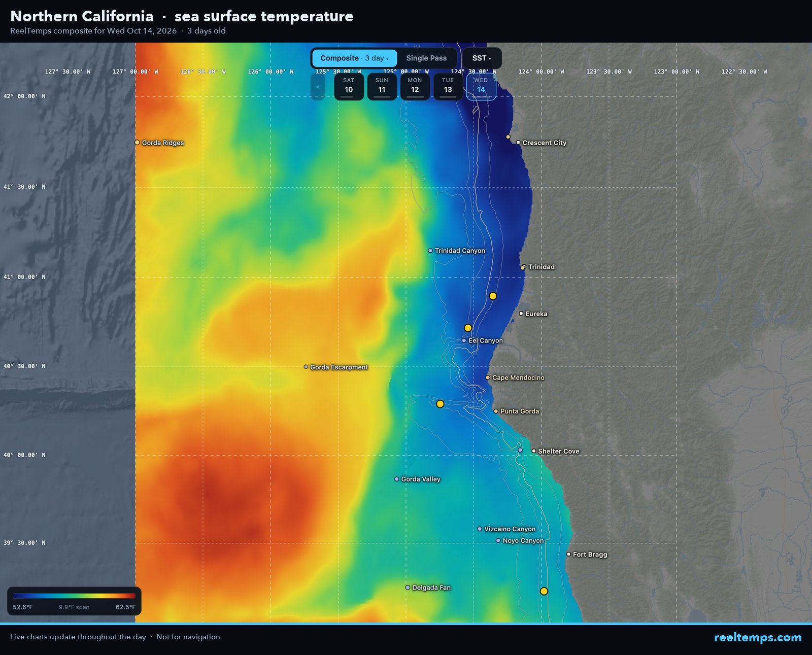This screenshot has width=812, height=655.
Task: Click the Trinidad town marker dot
Action: pyautogui.click(x=523, y=267)
